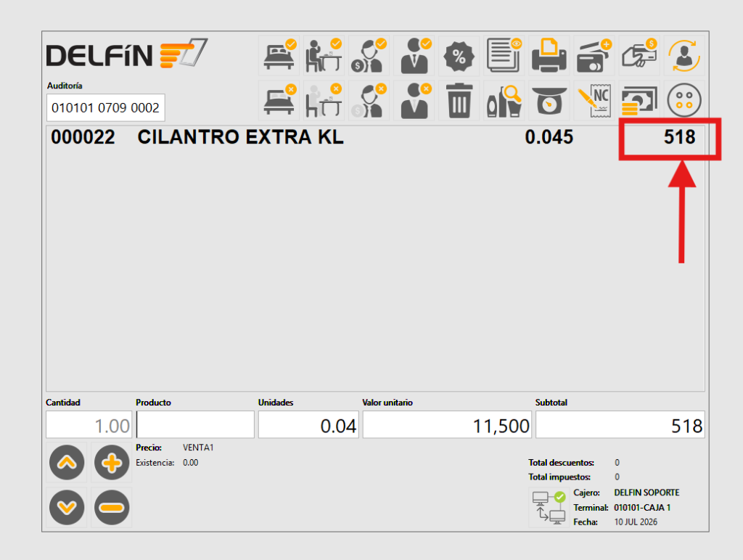Select the CILANTRO EXTRA KL item row
This screenshot has width=743, height=560.
(374, 137)
